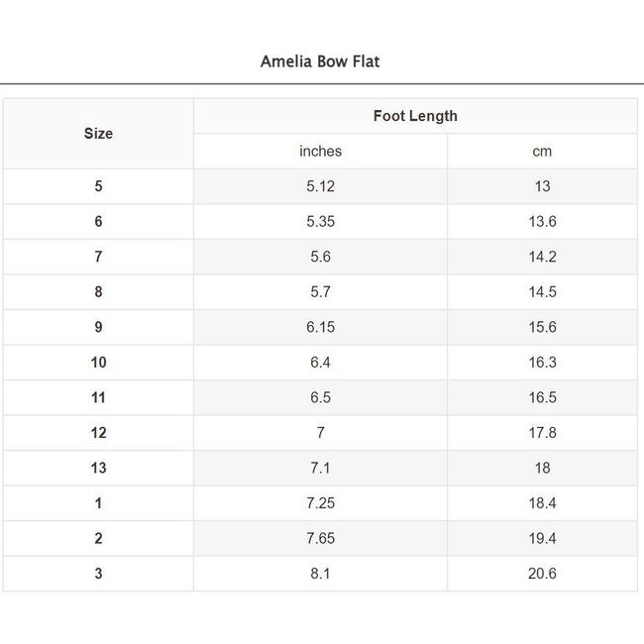Select the Size column header
644x644 pixels.
[98, 134]
